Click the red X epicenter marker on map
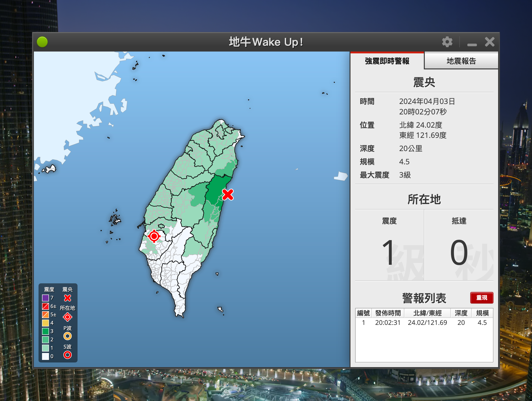This screenshot has width=532, height=401. point(227,194)
